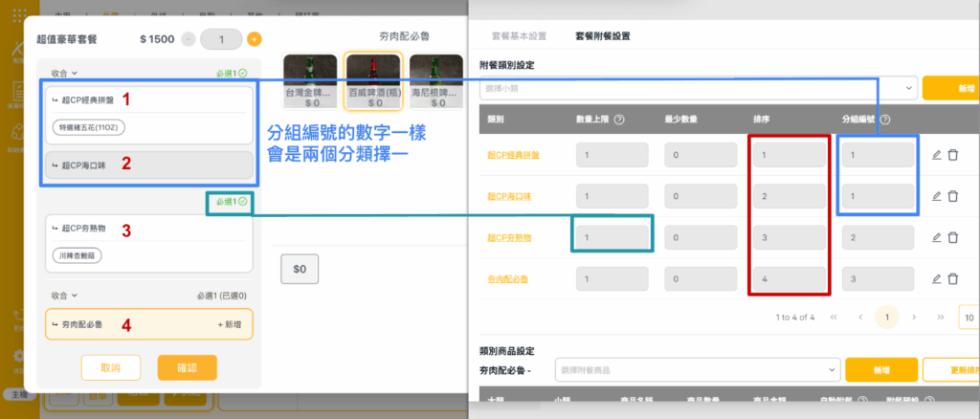Edit the 超CP夯熟物 category row
The image size is (980, 419).
click(x=936, y=237)
